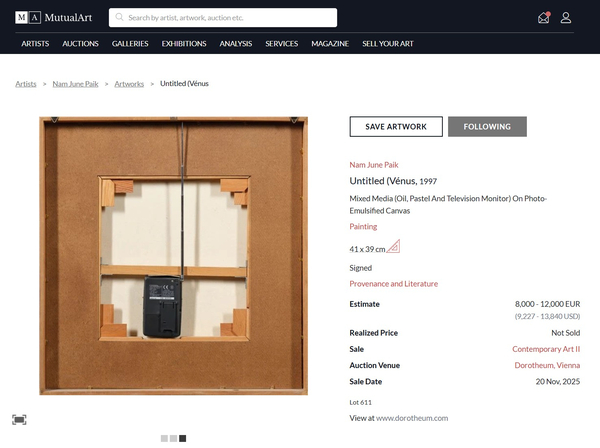Screen dimensions: 600x448
Task: Open the notifications envelope icon
Action: click(543, 17)
